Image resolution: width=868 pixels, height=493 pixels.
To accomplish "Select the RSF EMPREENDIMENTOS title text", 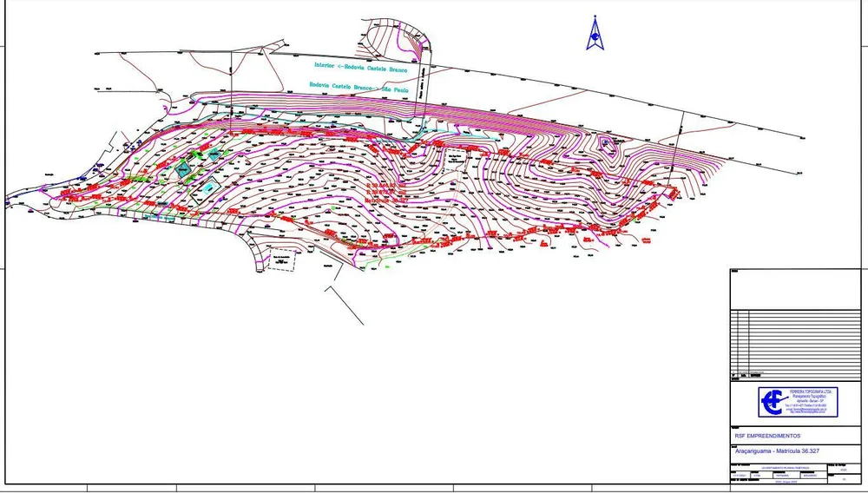I will [x=766, y=436].
